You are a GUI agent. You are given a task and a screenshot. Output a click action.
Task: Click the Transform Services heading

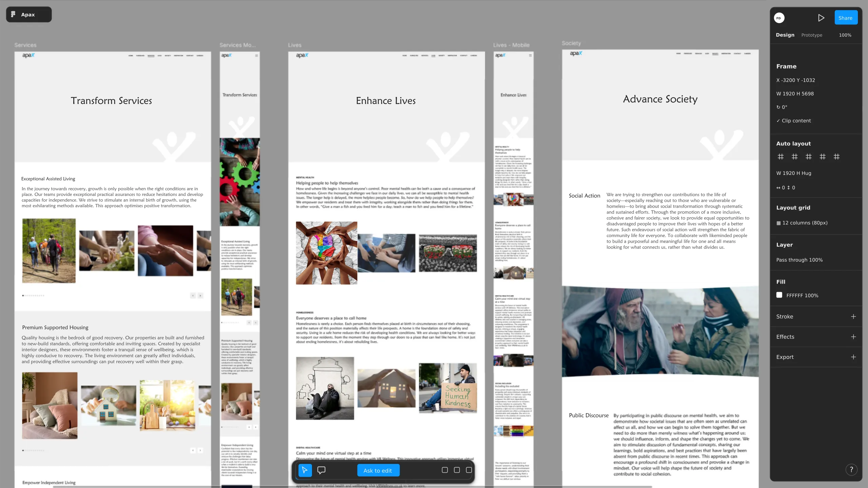(x=111, y=101)
